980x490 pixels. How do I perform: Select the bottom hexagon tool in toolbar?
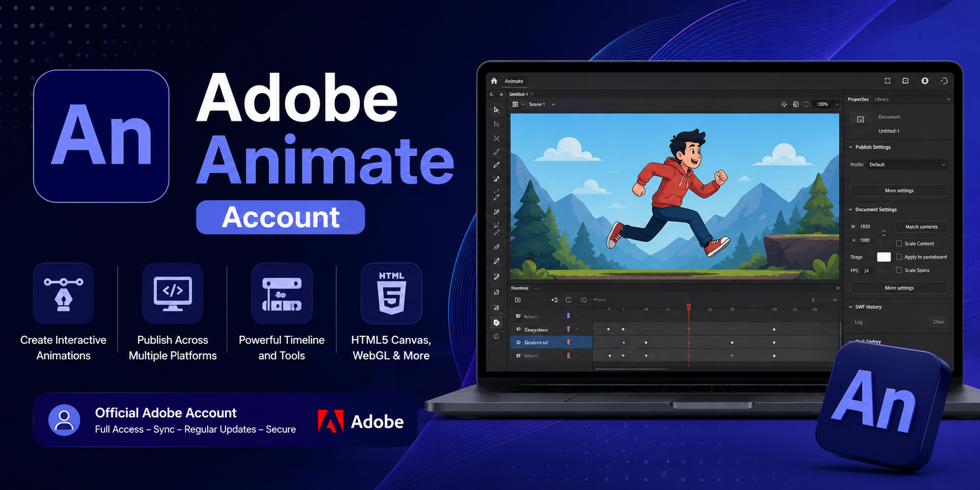click(496, 336)
